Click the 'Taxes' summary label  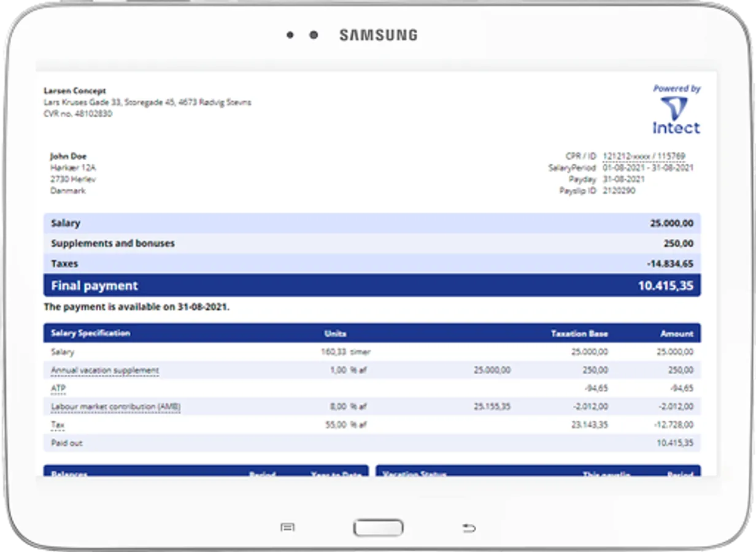(x=64, y=264)
